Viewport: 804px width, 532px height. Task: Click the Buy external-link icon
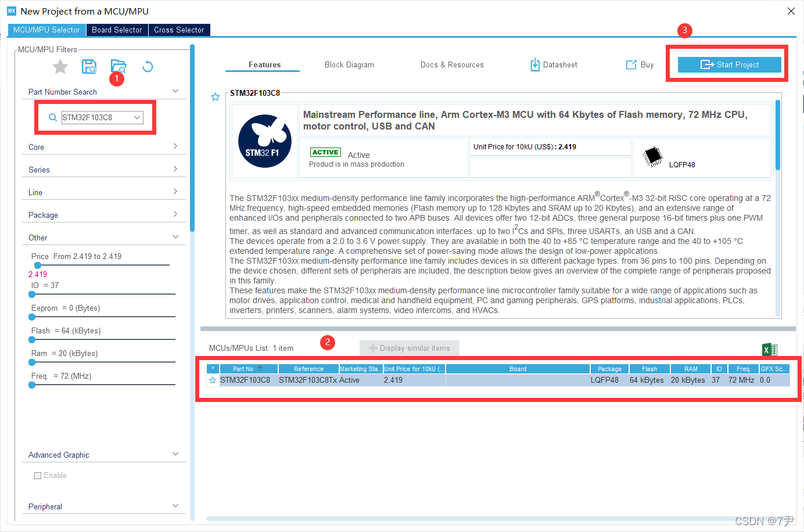(631, 64)
